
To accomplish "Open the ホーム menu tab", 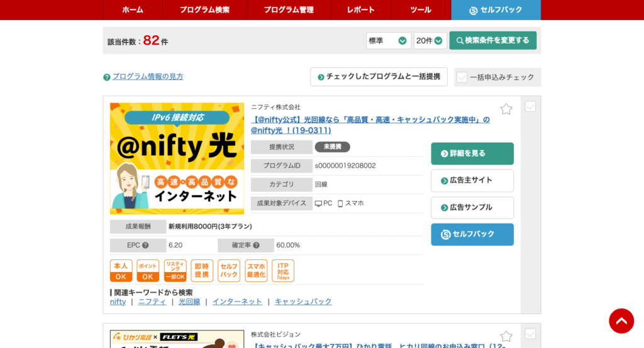I will pyautogui.click(x=133, y=10).
